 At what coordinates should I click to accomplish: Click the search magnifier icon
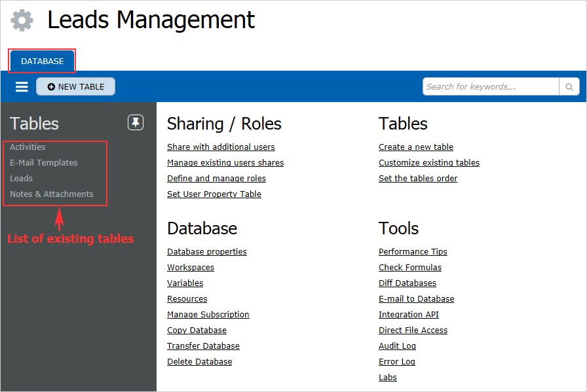click(569, 86)
